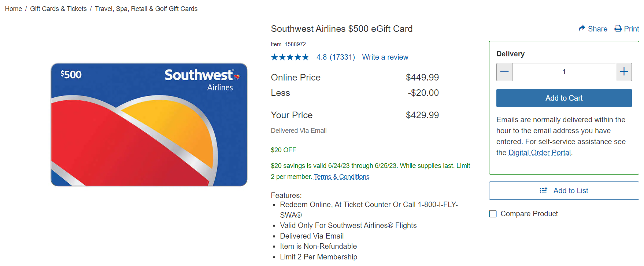
Task: Click the five-star rating stars
Action: [289, 57]
